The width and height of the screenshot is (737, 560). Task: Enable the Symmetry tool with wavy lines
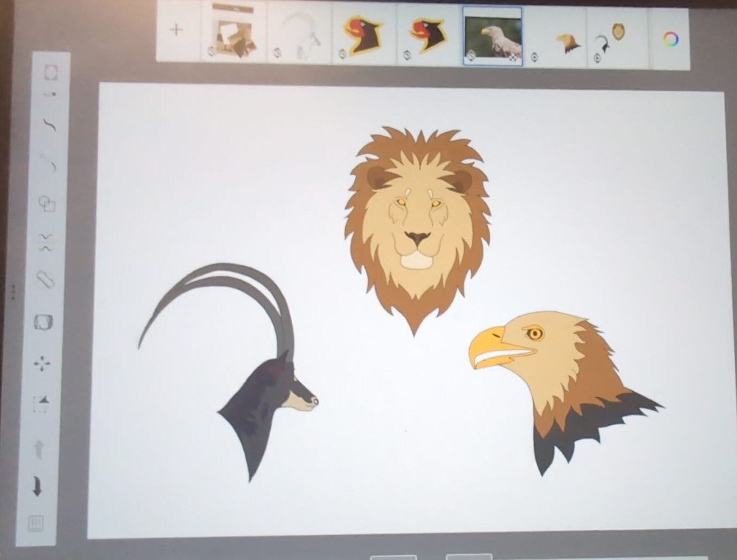[46, 242]
